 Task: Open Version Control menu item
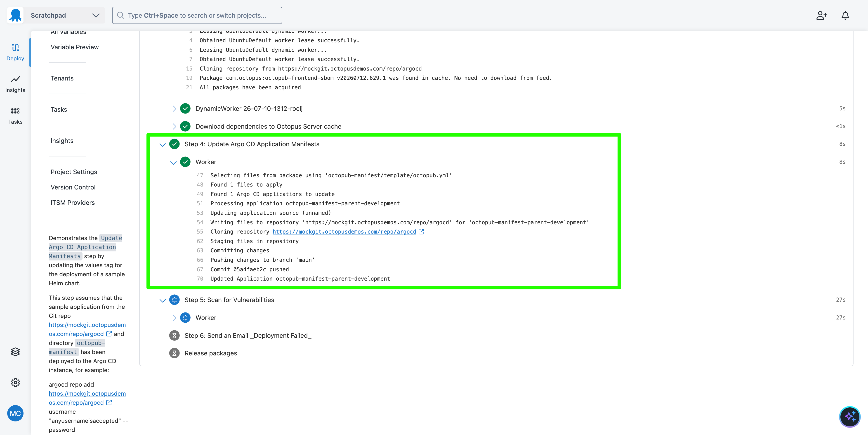coord(73,187)
